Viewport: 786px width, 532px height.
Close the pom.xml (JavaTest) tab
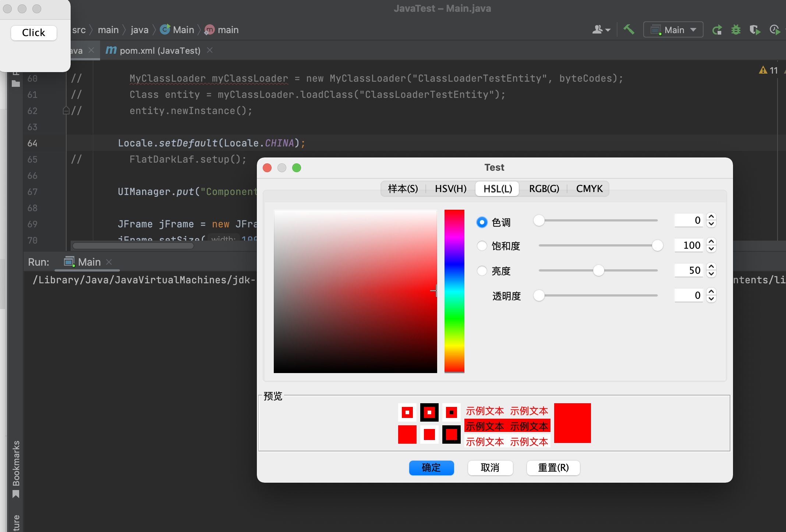209,50
